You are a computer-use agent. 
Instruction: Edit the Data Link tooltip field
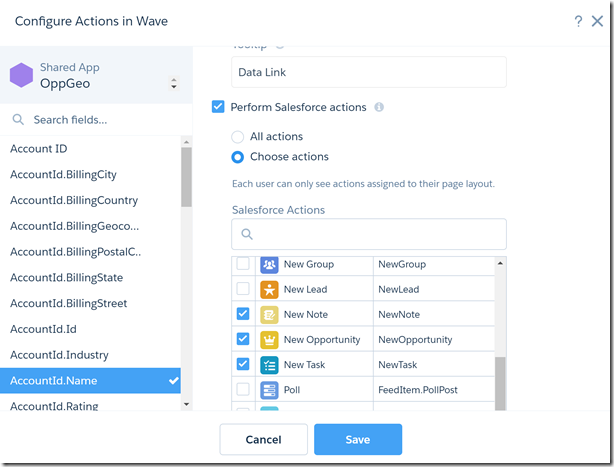(x=368, y=72)
